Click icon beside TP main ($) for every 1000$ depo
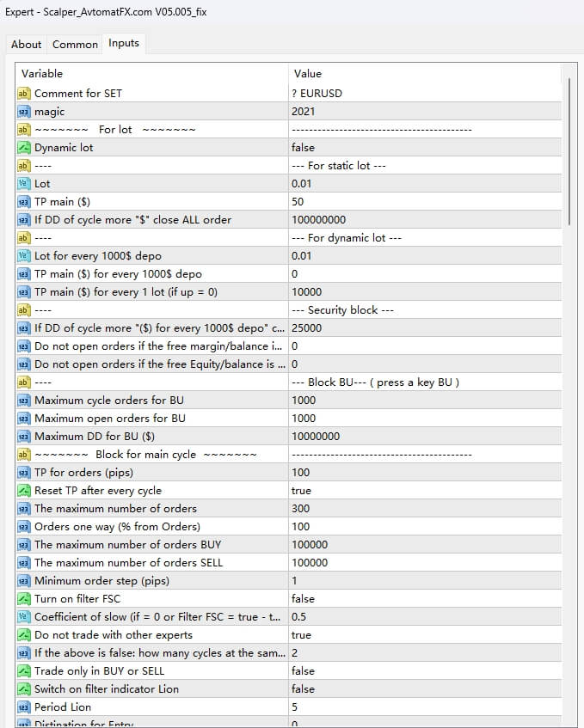 (23, 274)
